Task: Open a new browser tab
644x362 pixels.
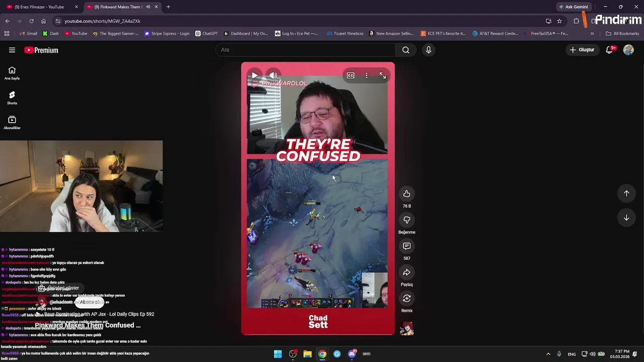Action: coord(168,7)
